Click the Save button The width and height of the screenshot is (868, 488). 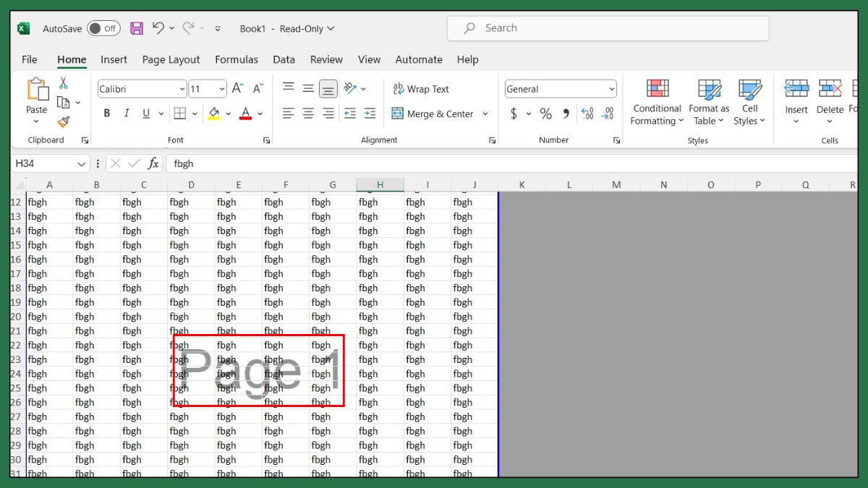[136, 28]
